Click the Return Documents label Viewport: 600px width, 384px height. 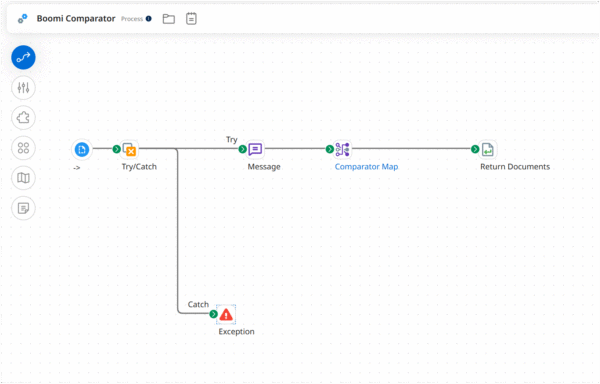(515, 167)
